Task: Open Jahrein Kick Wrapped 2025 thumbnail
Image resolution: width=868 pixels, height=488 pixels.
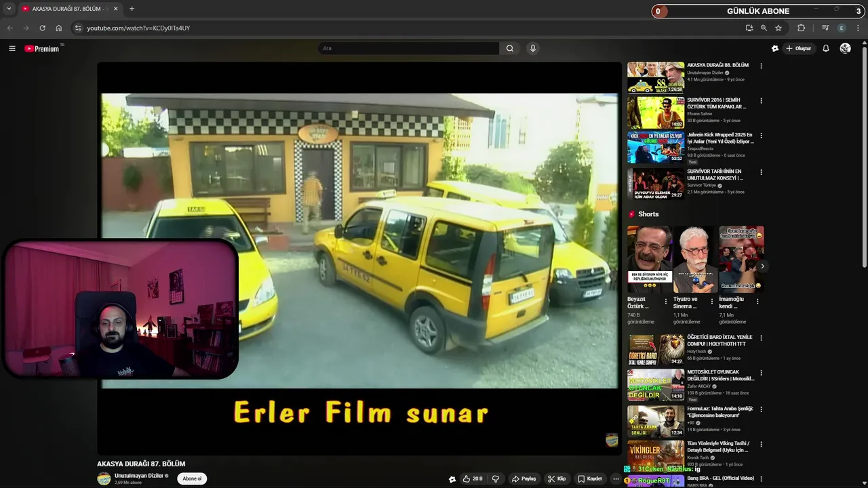Action: coord(655,147)
